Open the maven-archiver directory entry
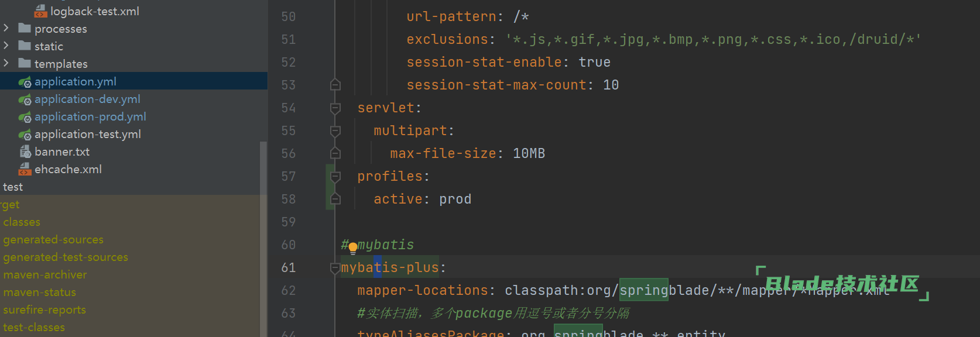Viewport: 980px width, 337px height. pos(44,275)
